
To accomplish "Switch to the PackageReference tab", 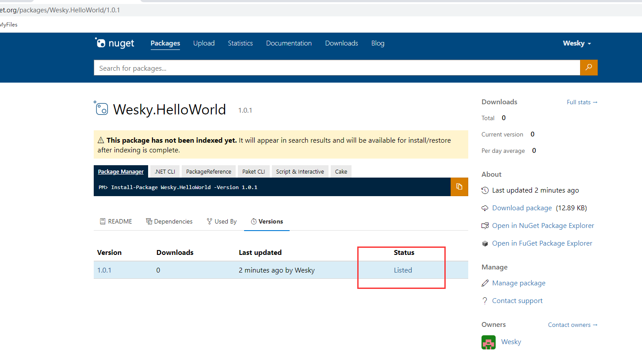I will click(209, 171).
